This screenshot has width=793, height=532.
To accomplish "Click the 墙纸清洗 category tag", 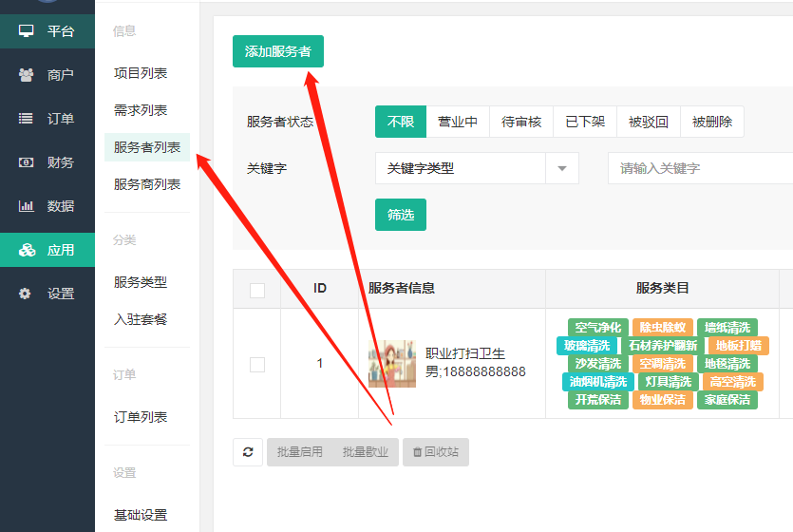I will point(727,327).
